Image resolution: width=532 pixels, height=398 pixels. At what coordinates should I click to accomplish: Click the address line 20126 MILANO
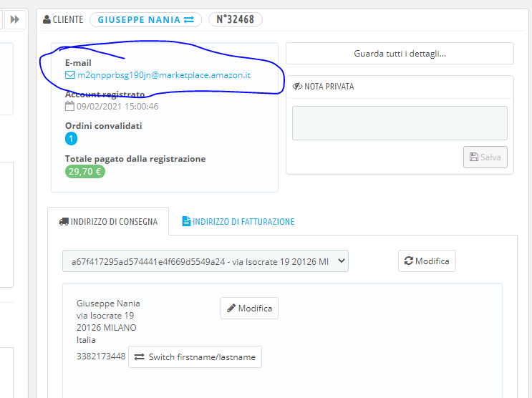tap(107, 328)
